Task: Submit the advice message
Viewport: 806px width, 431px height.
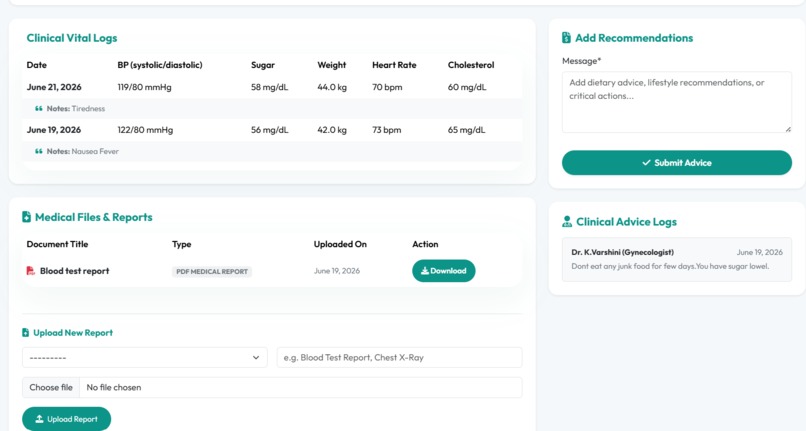Action: point(676,163)
